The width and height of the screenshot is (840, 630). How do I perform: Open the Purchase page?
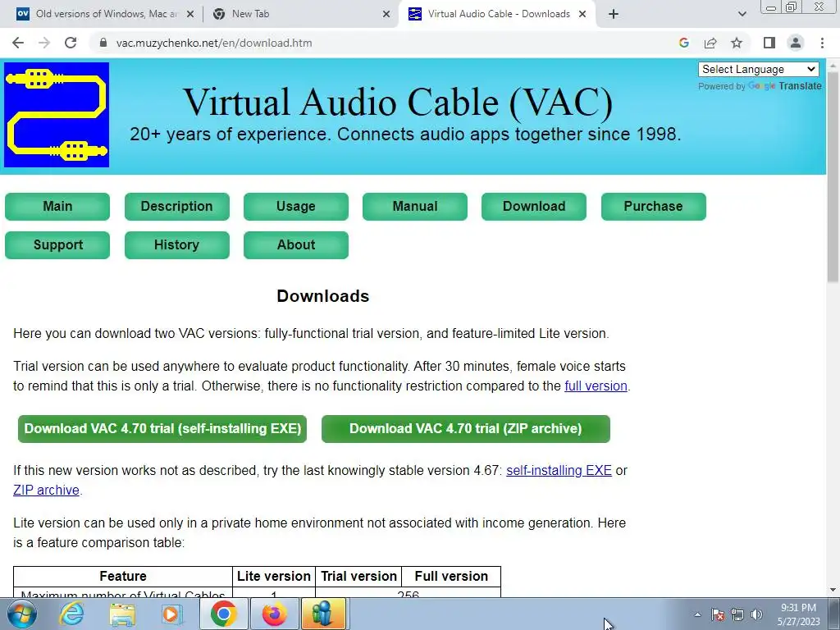tap(653, 206)
